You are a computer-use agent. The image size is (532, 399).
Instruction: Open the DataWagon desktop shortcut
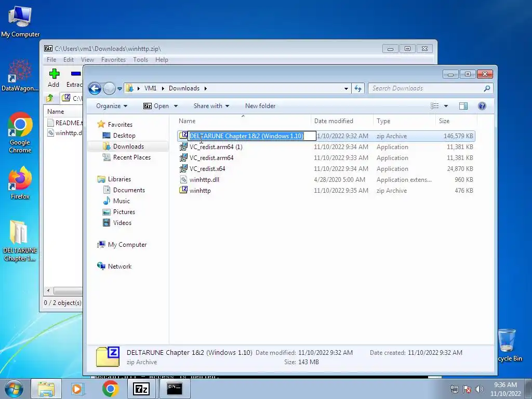tap(20, 75)
